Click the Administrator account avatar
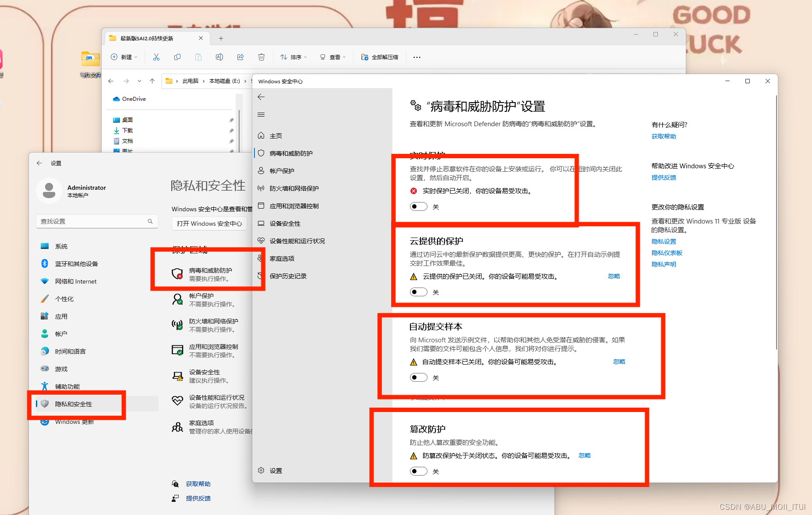812x515 pixels. (49, 191)
